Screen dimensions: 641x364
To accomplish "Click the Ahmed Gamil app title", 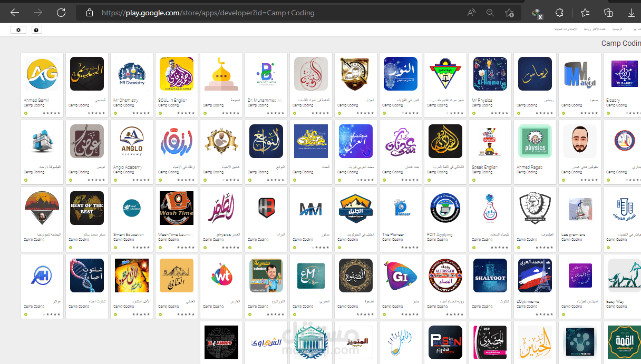I will [x=36, y=100].
